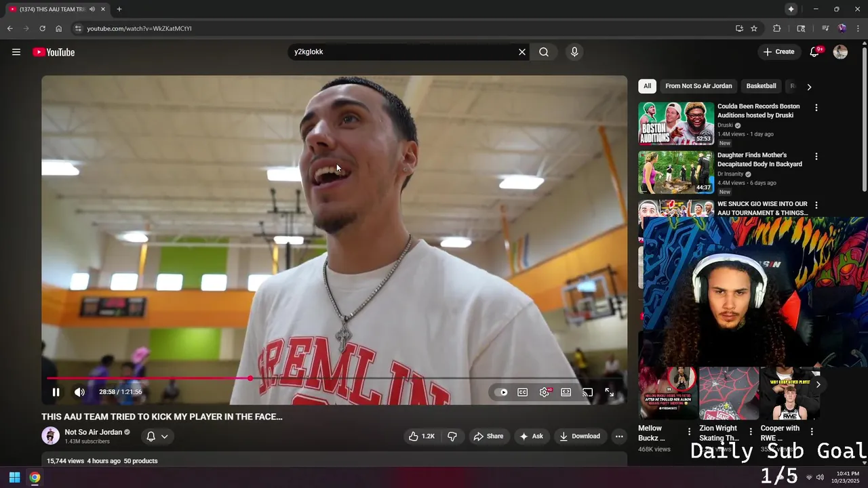868x488 pixels.
Task: Open the Not So Air Jordan channel name link
Action: (94, 432)
